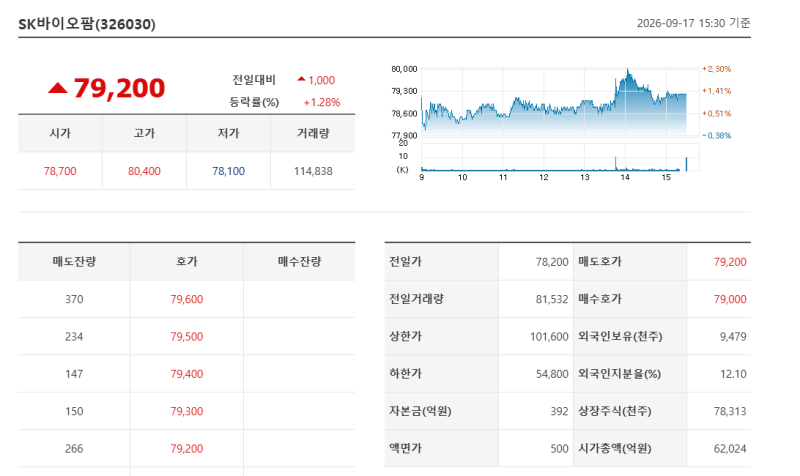Click the foreign holdings 9,479
This screenshot has width=800, height=476.
pyautogui.click(x=733, y=337)
